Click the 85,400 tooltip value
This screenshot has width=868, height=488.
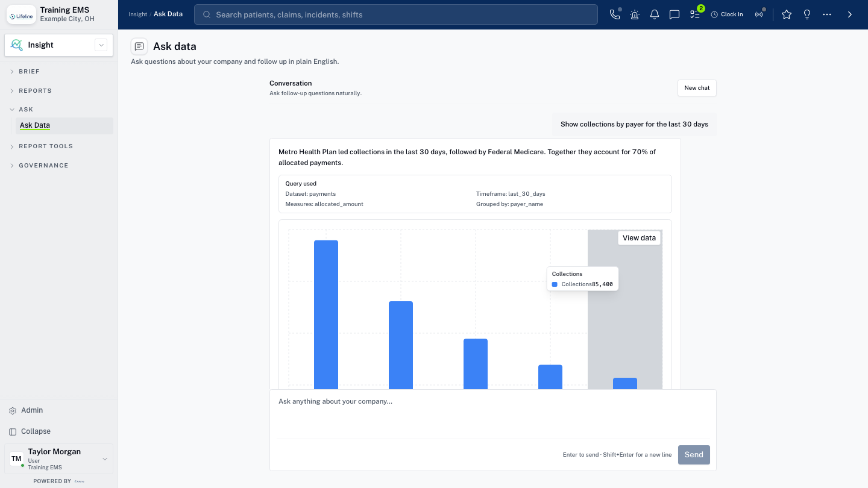pos(602,284)
